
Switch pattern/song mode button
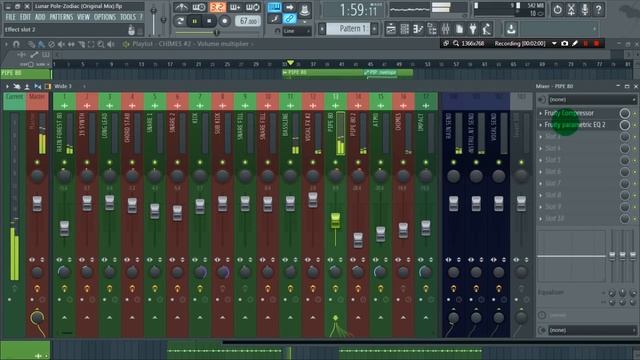pyautogui.click(x=180, y=21)
